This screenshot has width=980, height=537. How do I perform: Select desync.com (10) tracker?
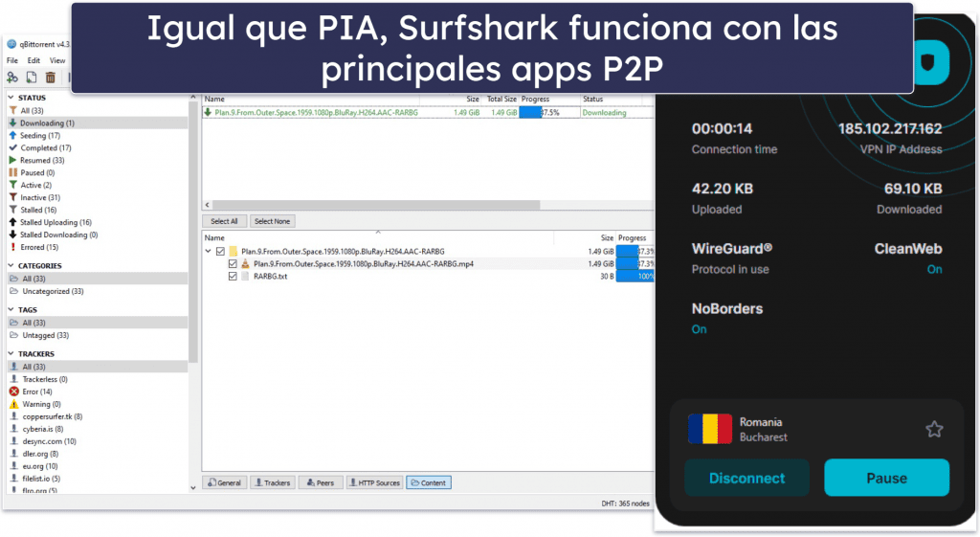click(x=49, y=441)
